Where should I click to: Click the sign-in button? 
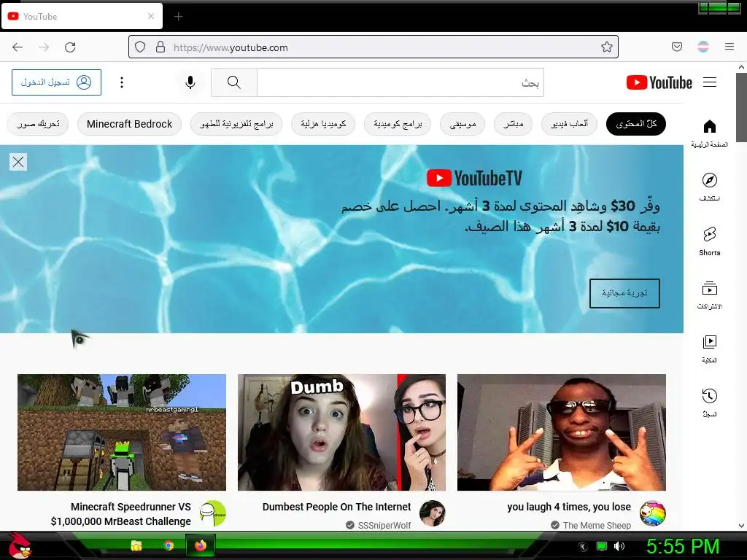pos(57,82)
